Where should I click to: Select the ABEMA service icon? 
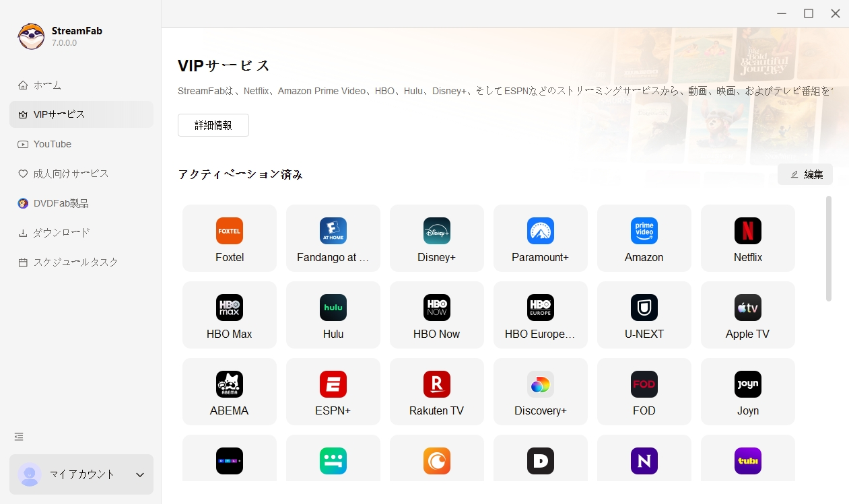(x=229, y=391)
